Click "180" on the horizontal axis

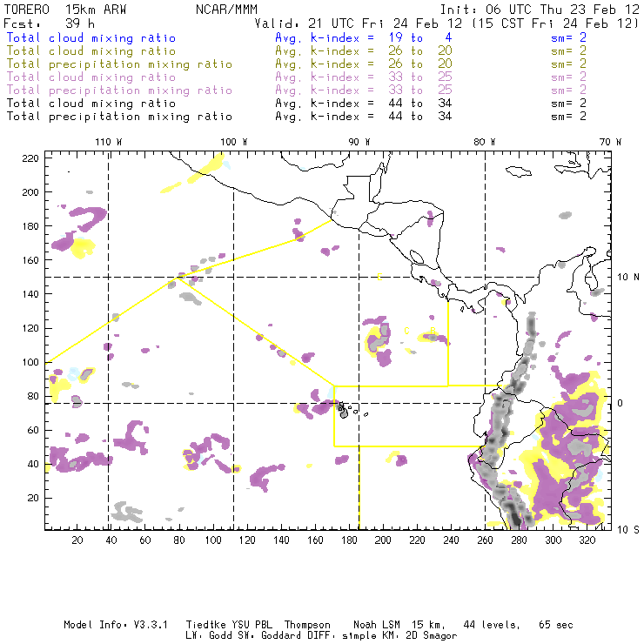coord(349,540)
